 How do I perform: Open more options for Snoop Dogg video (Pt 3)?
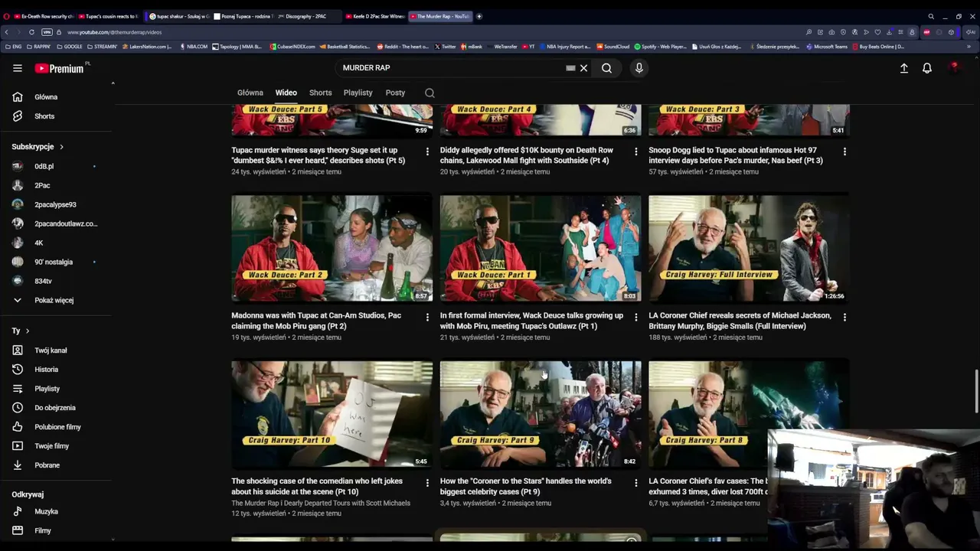click(x=844, y=152)
